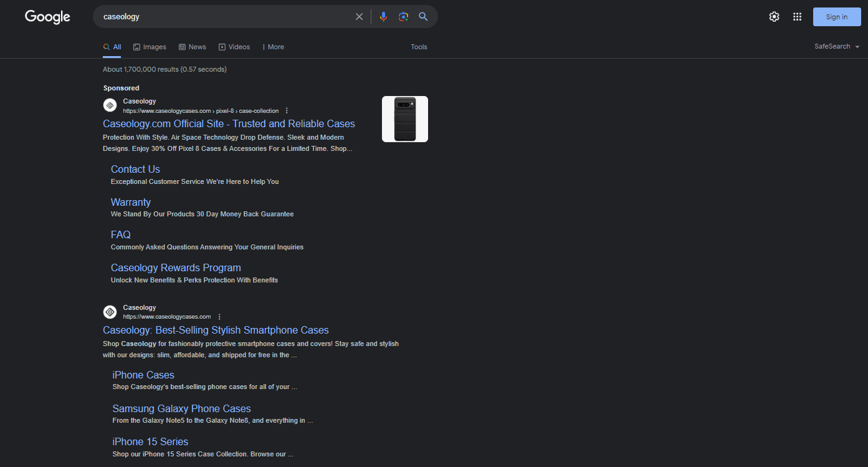This screenshot has width=868, height=467.
Task: Click into the caseology search field
Action: pyautogui.click(x=224, y=17)
